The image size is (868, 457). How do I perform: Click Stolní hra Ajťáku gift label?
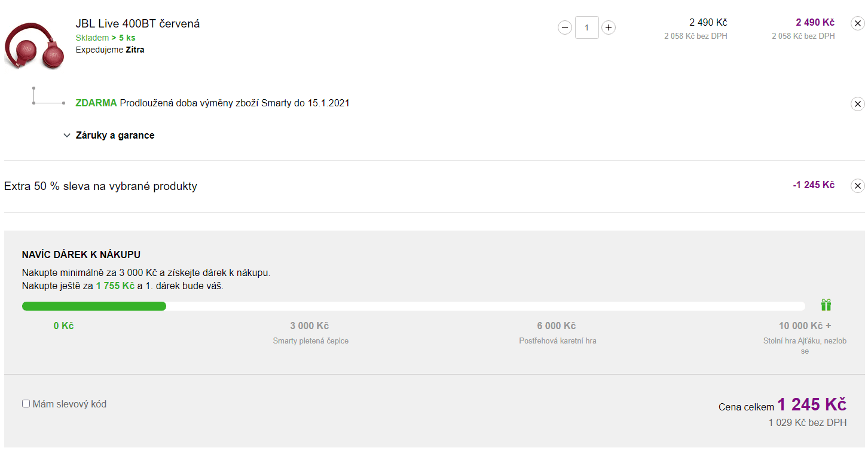805,346
